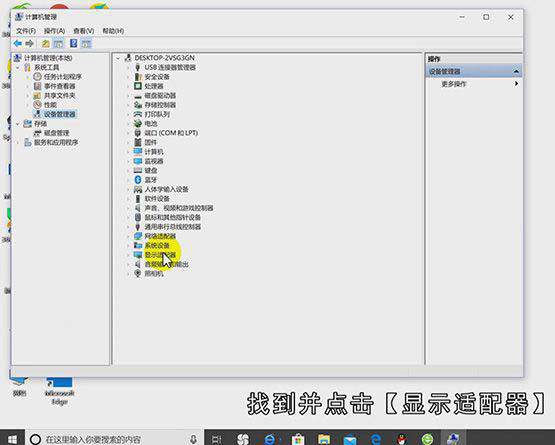The width and height of the screenshot is (555, 445).
Task: Collapse the 存储 tree node
Action: click(18, 124)
